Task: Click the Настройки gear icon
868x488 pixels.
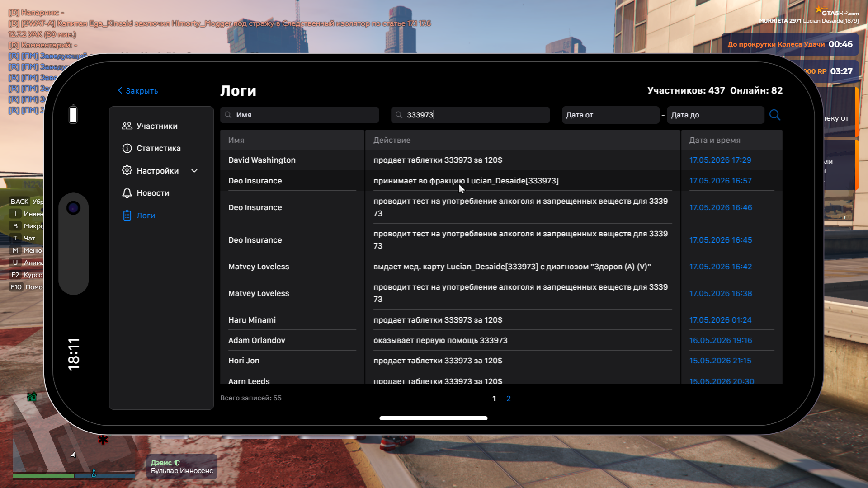Action: pyautogui.click(x=127, y=170)
